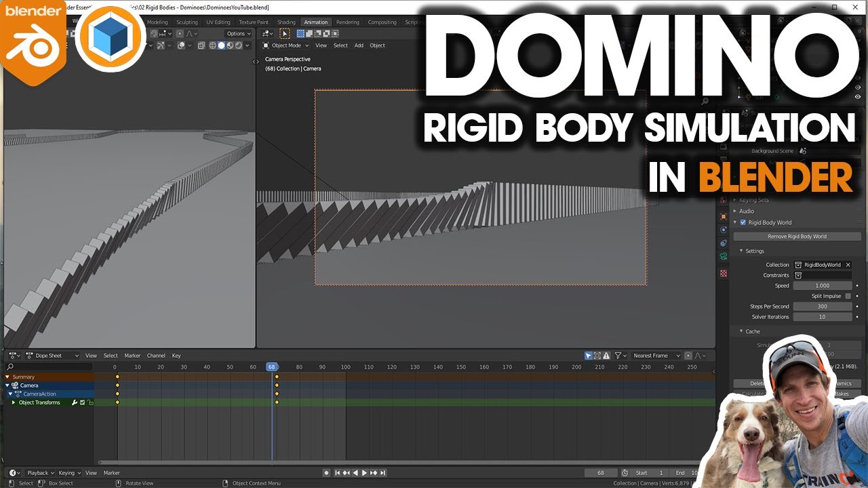This screenshot has width=868, height=488.
Task: Open the Object Data camera tab icon
Action: click(x=724, y=256)
